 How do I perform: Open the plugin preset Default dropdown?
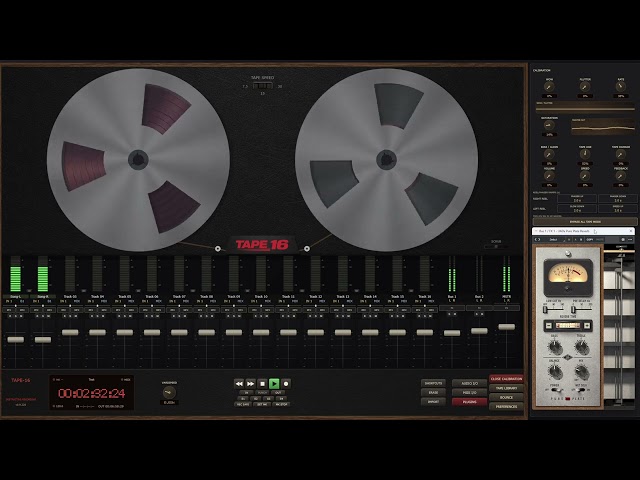point(555,240)
